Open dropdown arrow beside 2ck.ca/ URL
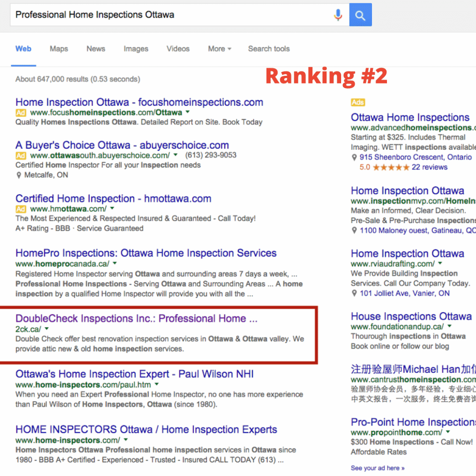The height and width of the screenshot is (476, 476). 46,329
